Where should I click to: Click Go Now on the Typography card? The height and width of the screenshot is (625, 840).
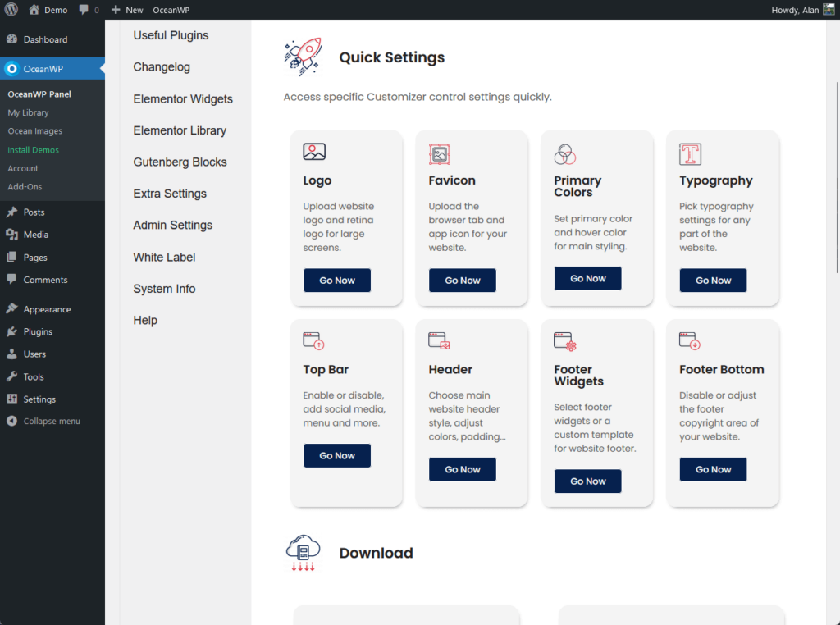(713, 280)
